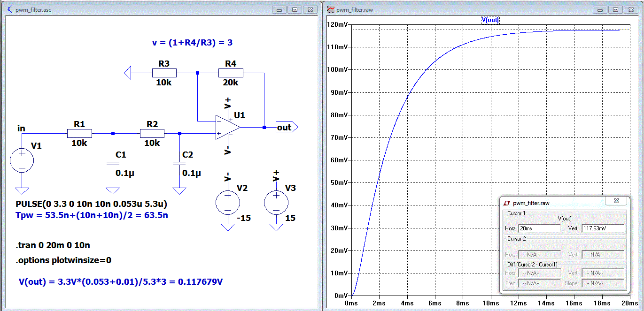Click pwm_filter.asc window title icon

pos(11,9)
